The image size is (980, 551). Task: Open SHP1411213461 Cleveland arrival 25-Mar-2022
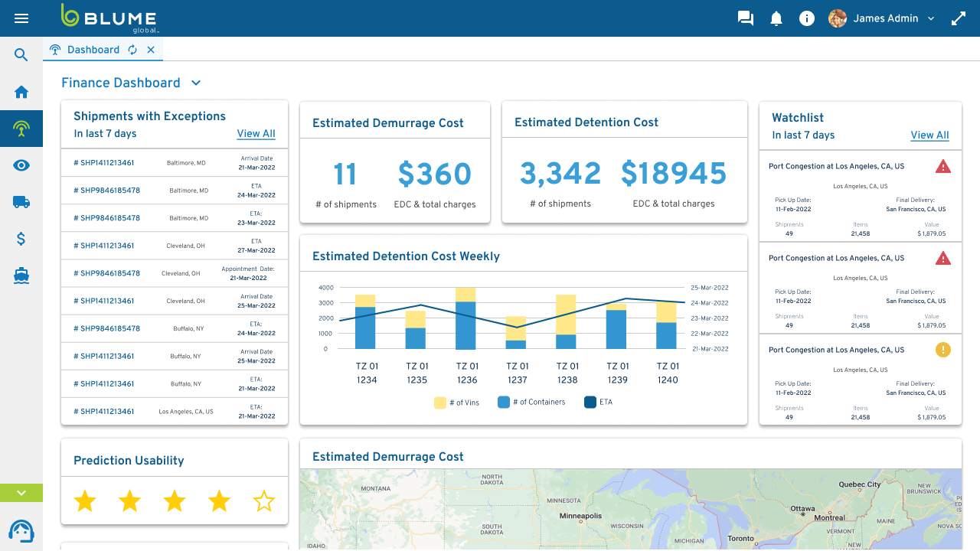[x=175, y=301]
